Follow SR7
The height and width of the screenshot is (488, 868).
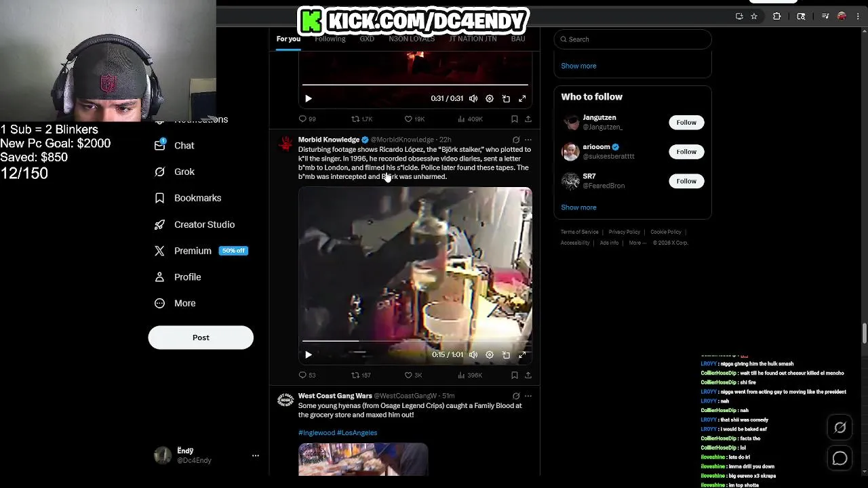[686, 181]
